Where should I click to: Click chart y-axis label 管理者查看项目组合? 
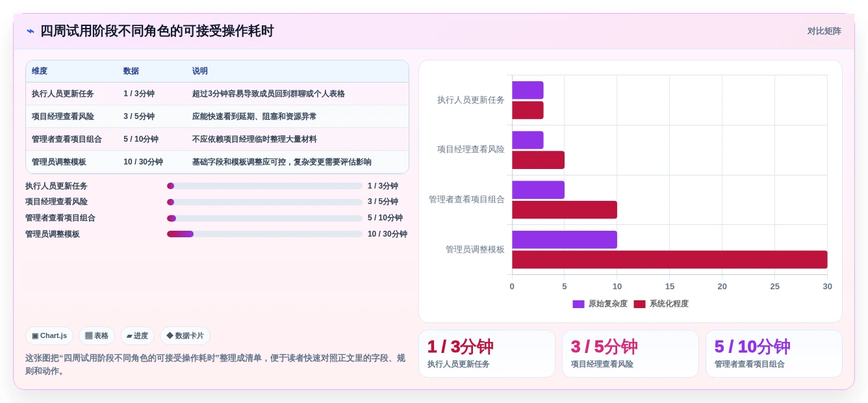466,200
